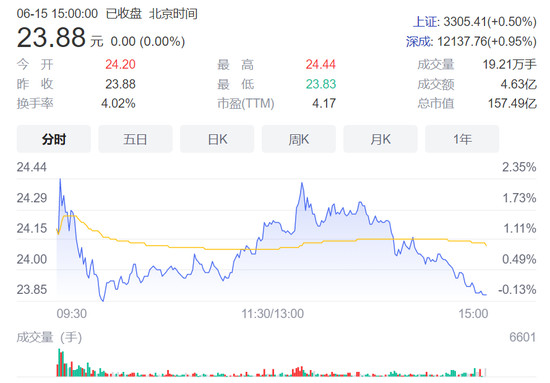Click the 深成 value 12137.76(+0.95%)
Image resolution: width=550 pixels, height=383 pixels.
point(487,42)
